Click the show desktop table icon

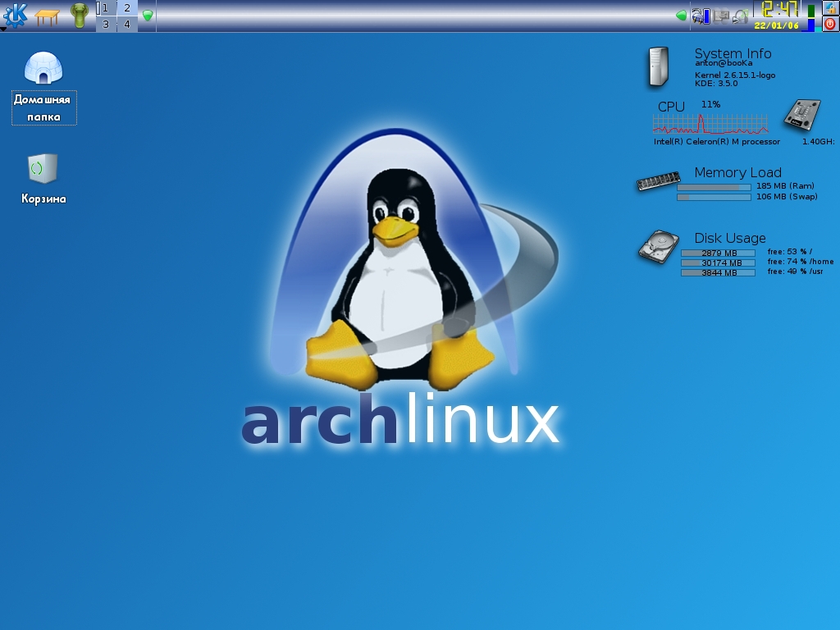[x=47, y=16]
